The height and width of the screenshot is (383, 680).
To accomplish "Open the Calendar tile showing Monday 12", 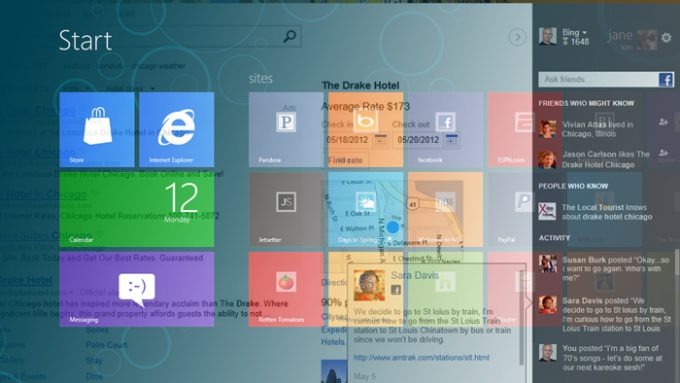I will click(137, 209).
